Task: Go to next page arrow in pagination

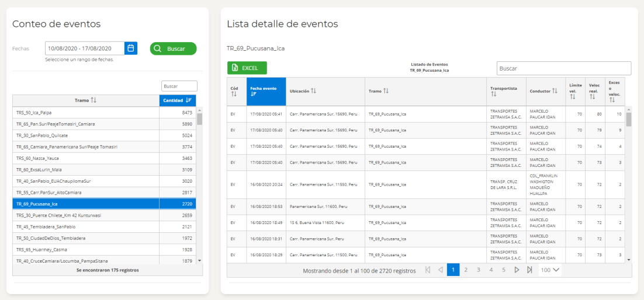Action: coord(517,270)
